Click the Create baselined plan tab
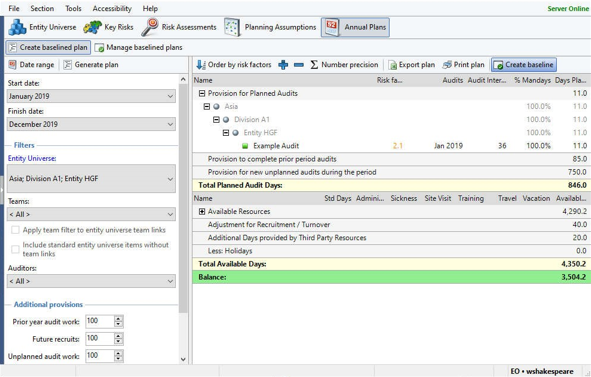 coord(48,48)
